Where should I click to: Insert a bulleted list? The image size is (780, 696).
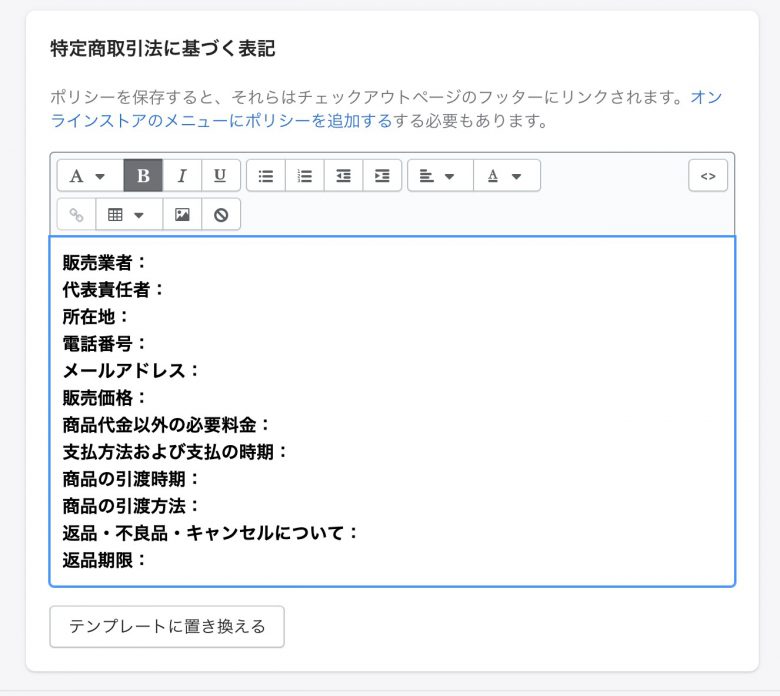[x=266, y=176]
